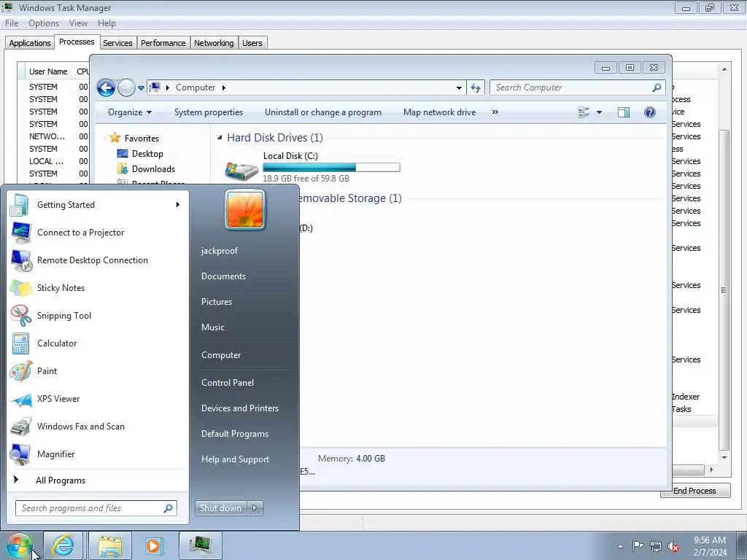Switch to Applications tab
This screenshot has width=747, height=560.
(x=29, y=43)
